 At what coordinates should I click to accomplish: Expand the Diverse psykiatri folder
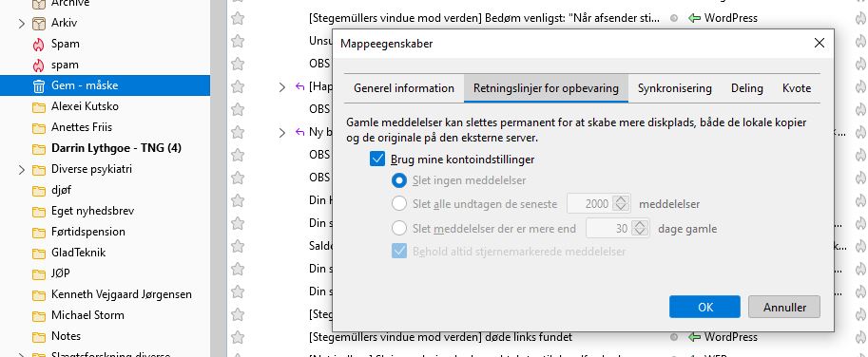[x=22, y=170]
